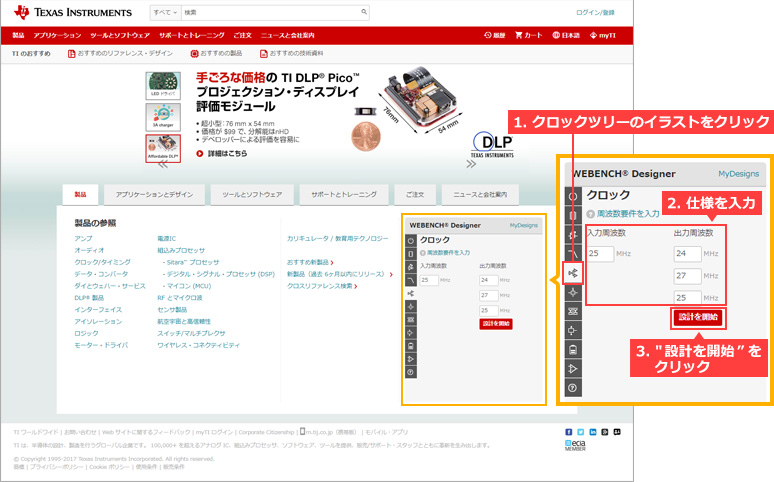Image resolution: width=774 pixels, height=482 pixels.
Task: Select battery icon in enlarged WEBENCH sidebar
Action: 573,350
